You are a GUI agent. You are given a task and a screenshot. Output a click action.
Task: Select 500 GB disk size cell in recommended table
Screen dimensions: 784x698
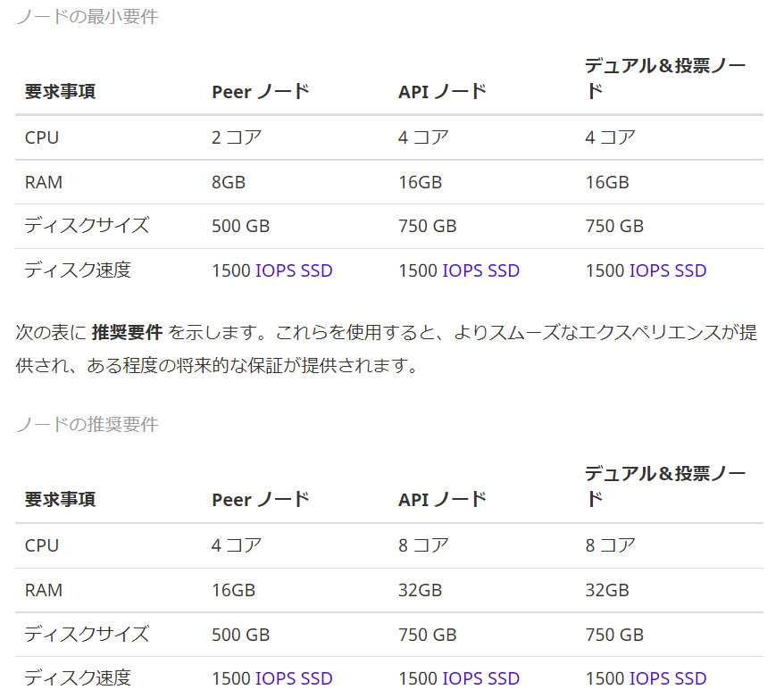click(240, 635)
